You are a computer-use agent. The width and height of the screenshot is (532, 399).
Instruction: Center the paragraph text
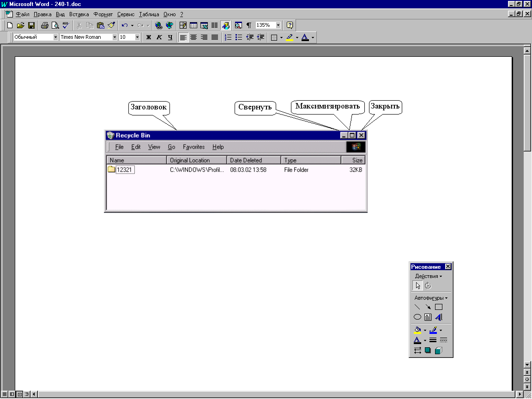193,37
